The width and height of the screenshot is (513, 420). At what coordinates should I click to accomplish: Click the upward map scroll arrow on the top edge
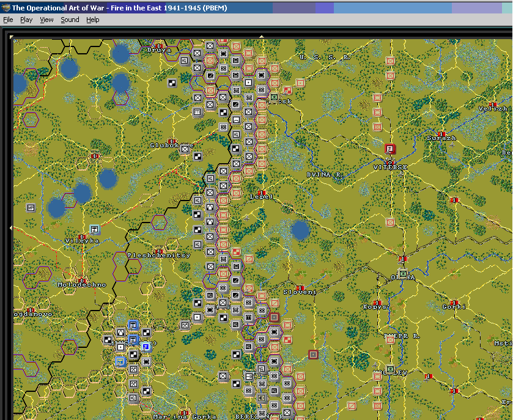262,37
